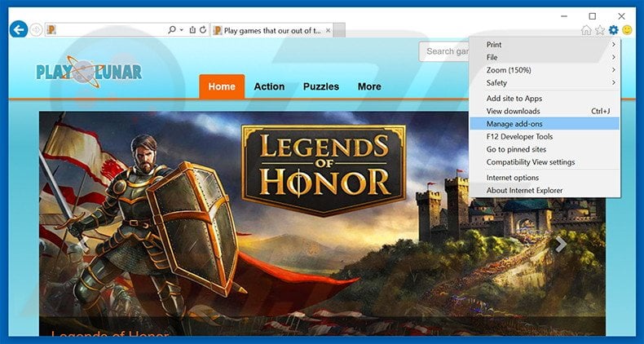The image size is (644, 344).
Task: Click the smiley feedback icon
Action: click(x=627, y=30)
